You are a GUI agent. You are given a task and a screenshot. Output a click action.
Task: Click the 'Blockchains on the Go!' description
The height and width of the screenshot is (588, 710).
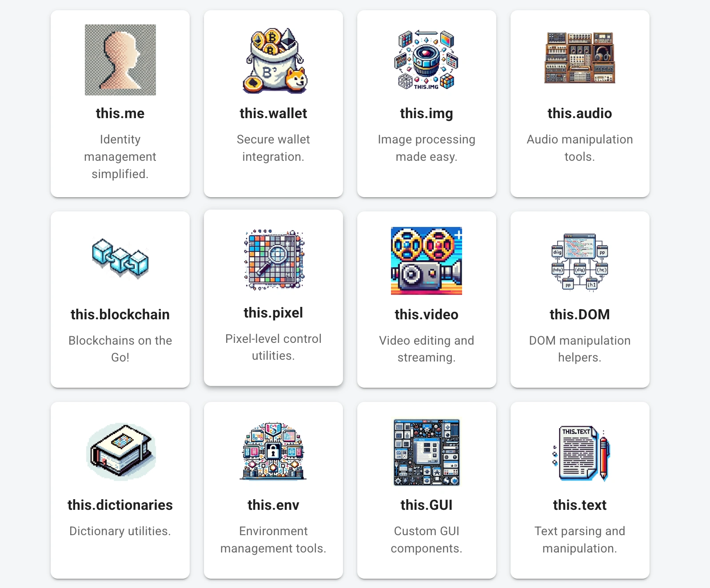pyautogui.click(x=120, y=349)
